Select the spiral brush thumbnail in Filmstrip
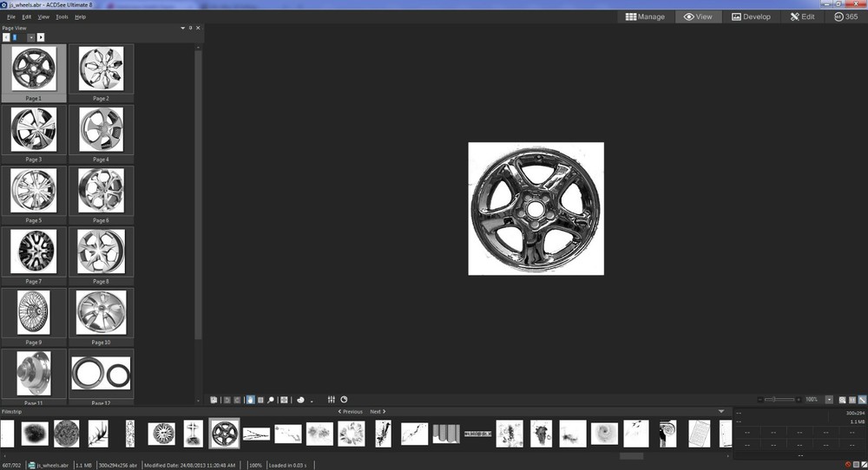 coord(604,433)
